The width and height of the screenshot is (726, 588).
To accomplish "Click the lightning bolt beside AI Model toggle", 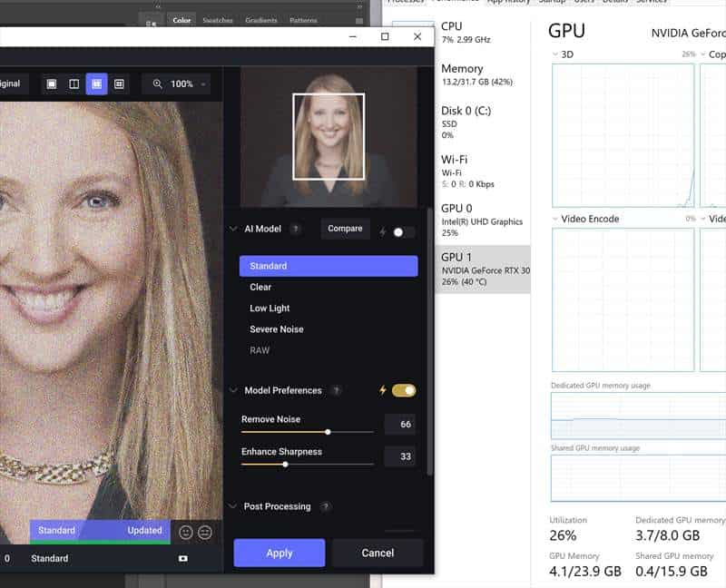I will (x=382, y=232).
